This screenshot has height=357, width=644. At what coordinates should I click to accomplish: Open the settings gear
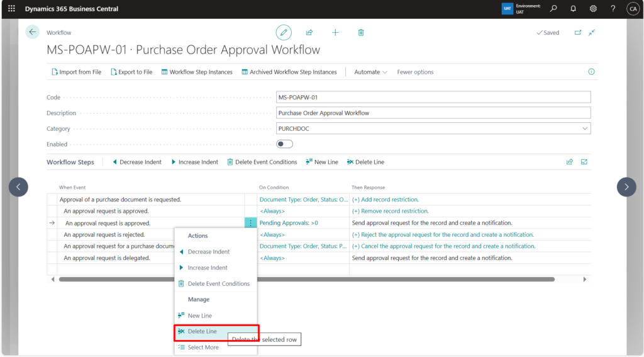click(593, 9)
